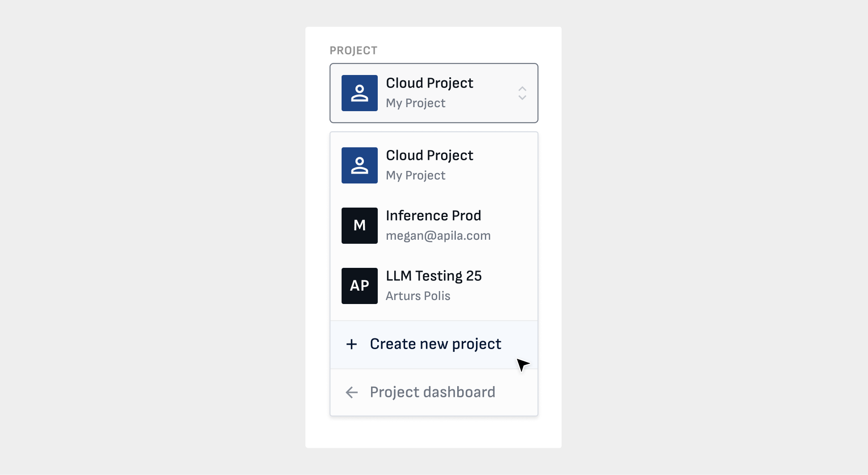The image size is (868, 475).
Task: Click the megan@apila.com subtitle
Action: pos(438,236)
